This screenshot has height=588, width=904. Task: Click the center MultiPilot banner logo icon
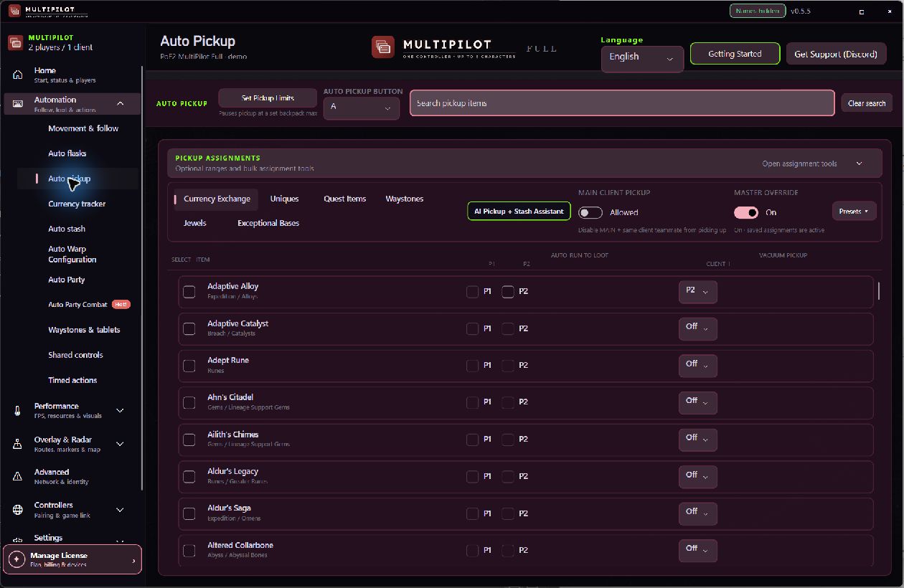coord(383,47)
